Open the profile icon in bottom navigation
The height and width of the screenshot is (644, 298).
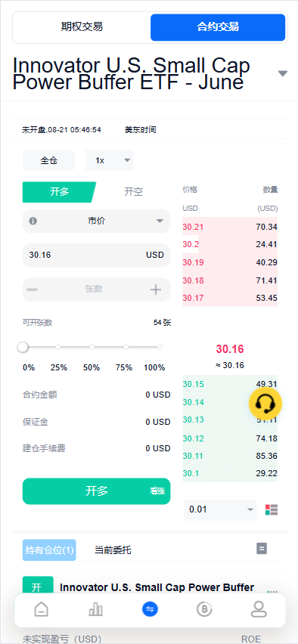(x=259, y=609)
